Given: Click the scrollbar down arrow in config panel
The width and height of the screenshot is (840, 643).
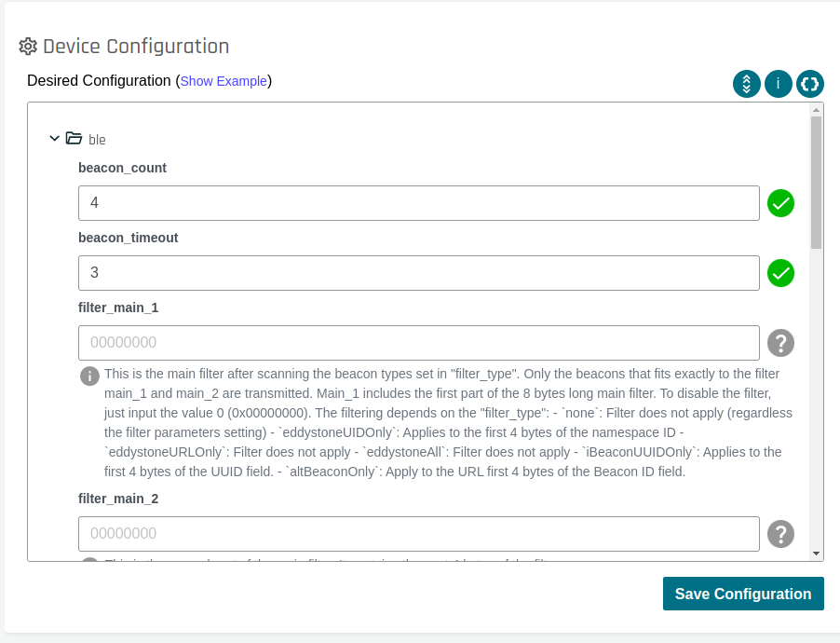Looking at the screenshot, I should tap(817, 554).
